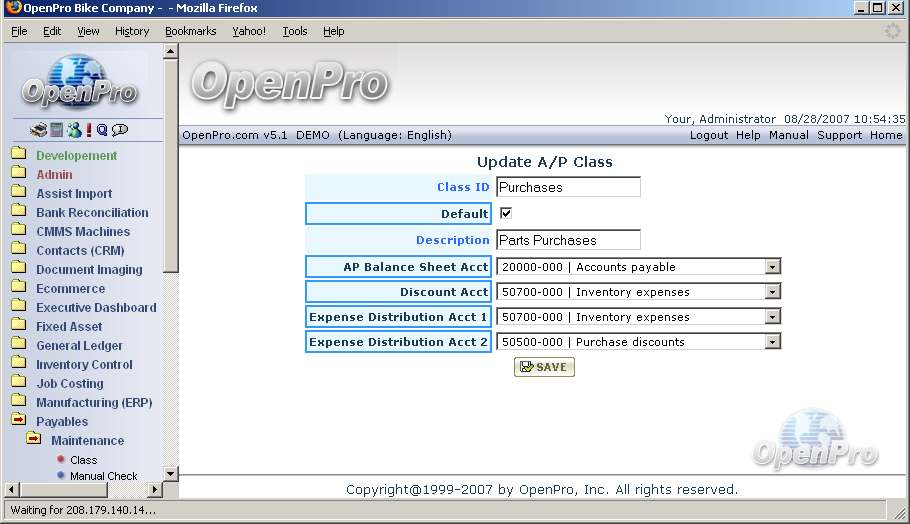Select Manual Check under Maintenance
The height and width of the screenshot is (524, 910).
[x=103, y=476]
